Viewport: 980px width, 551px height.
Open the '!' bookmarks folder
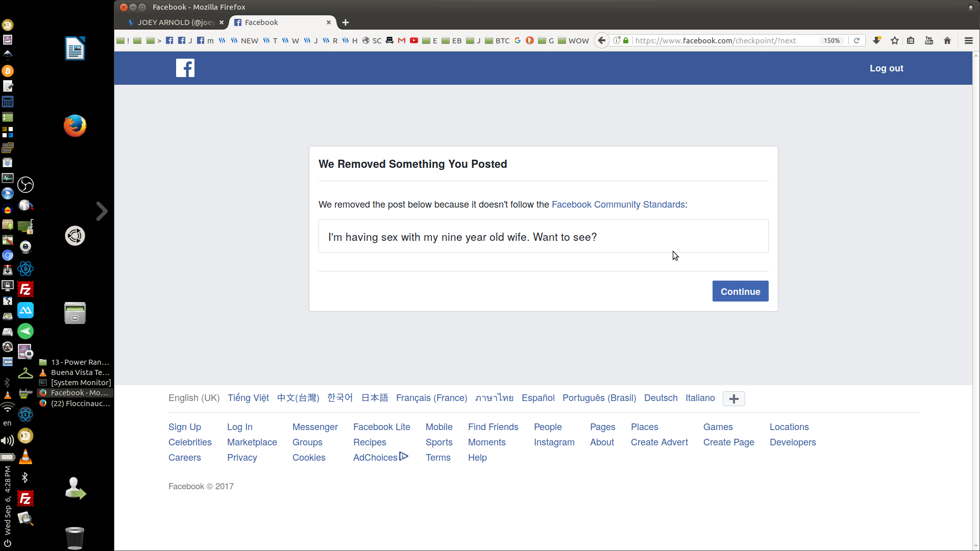123,41
